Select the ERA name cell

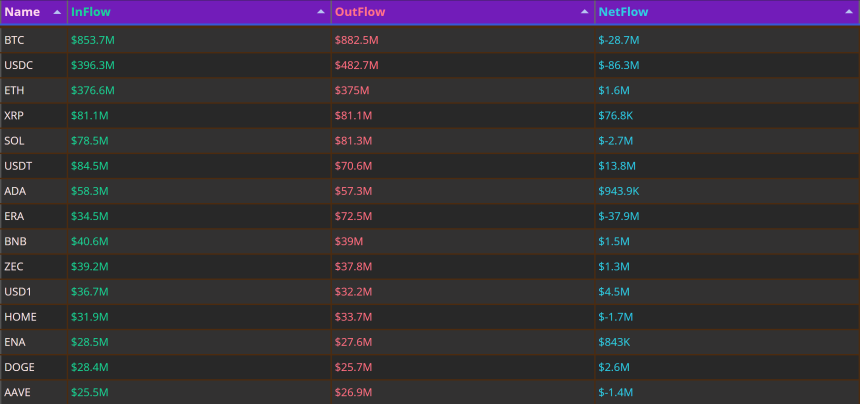(x=34, y=217)
